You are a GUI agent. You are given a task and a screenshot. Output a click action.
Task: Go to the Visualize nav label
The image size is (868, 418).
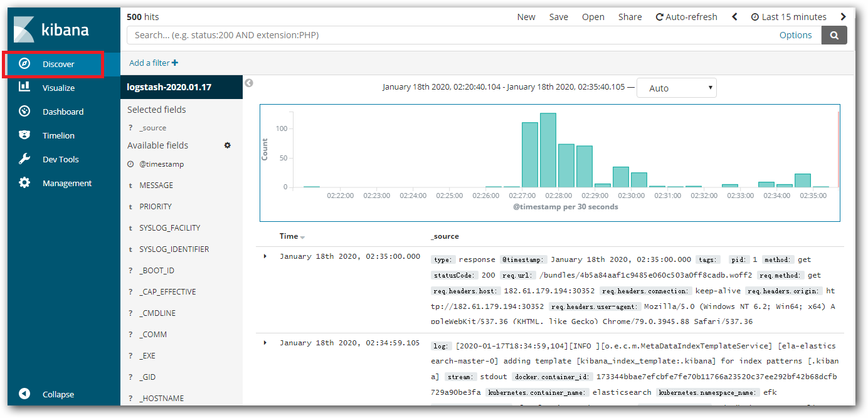pyautogui.click(x=58, y=88)
